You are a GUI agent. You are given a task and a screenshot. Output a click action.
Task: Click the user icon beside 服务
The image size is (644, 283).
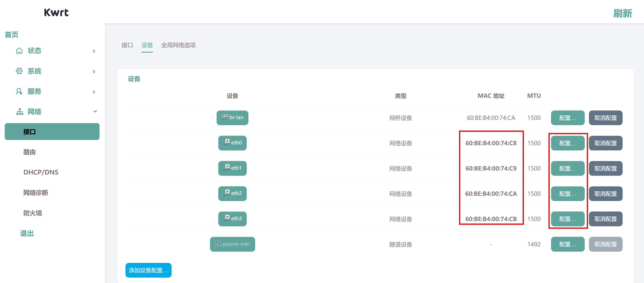click(19, 91)
